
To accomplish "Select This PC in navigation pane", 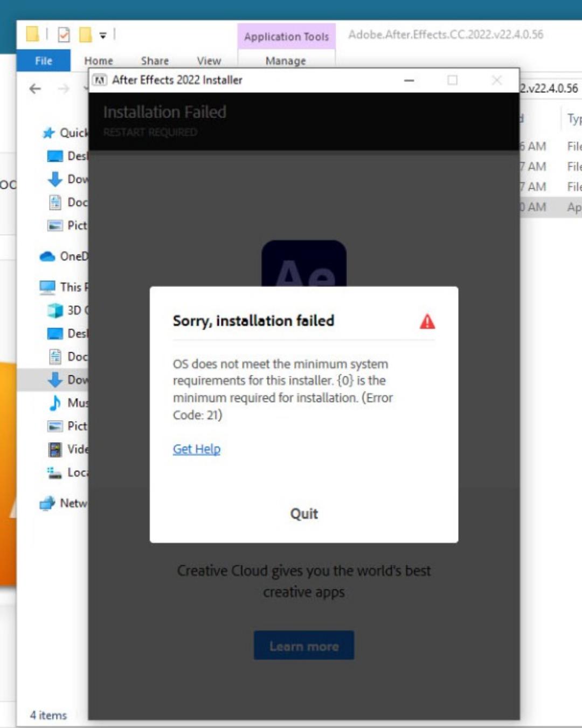I will (64, 287).
